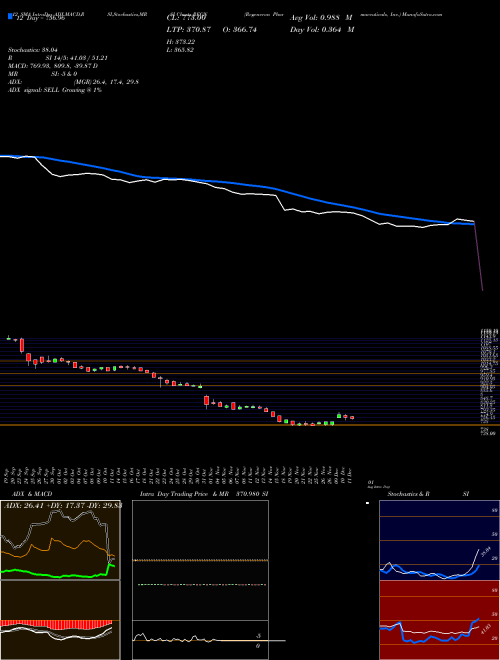Image resolution: width=500 pixels, height=660 pixels.
Task: Click the ADX: 26.41 +DY -DY header
Action: pyautogui.click(x=62, y=505)
